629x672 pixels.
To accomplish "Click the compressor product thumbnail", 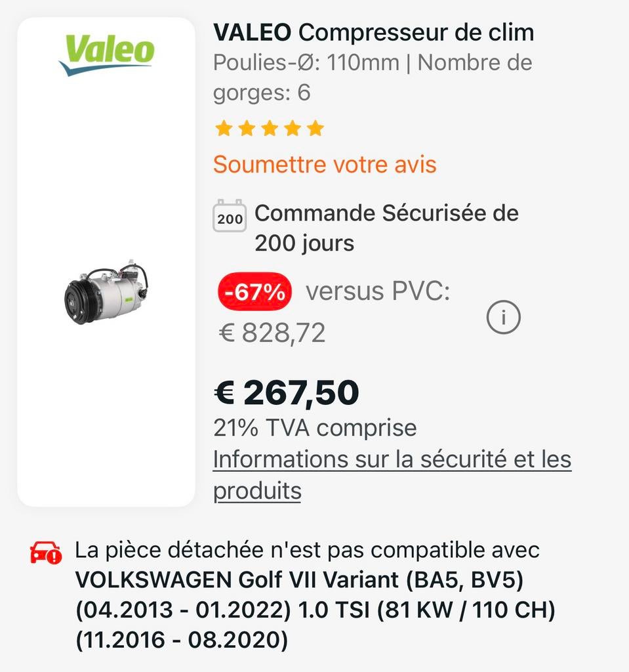I will tap(105, 292).
